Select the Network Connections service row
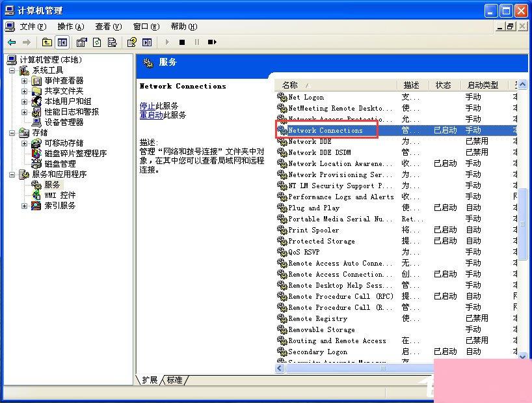Viewport: 532px width, 403px height. click(396, 130)
